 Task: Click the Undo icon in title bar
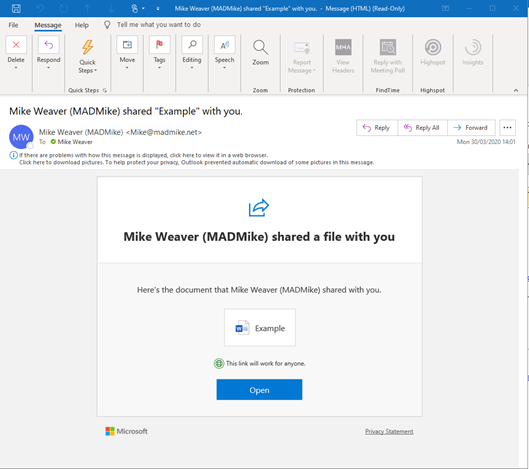pos(40,8)
